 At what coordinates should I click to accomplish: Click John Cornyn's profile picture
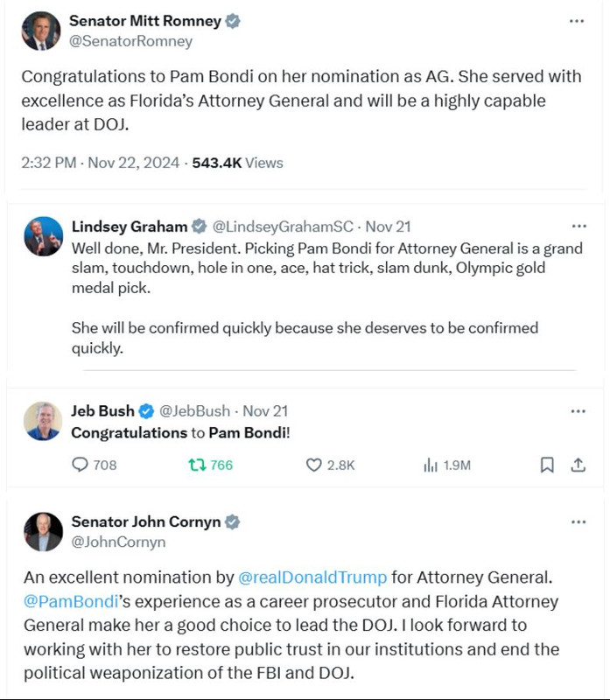[43, 532]
